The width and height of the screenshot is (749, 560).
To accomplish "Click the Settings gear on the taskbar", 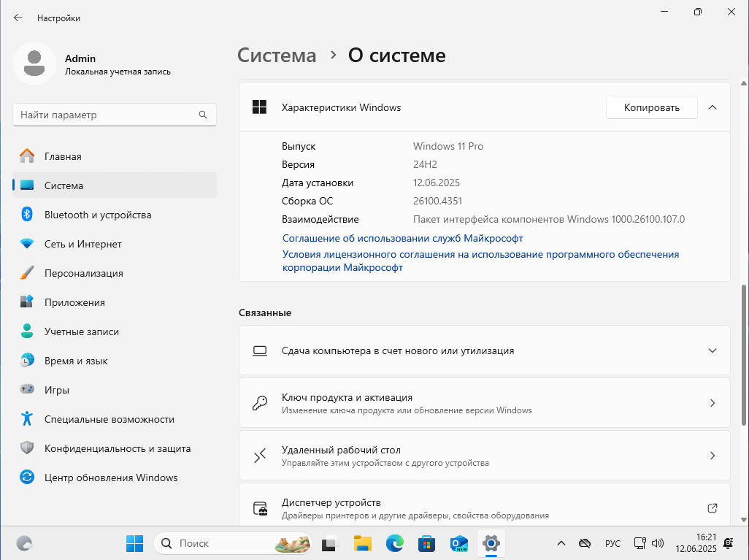I will [491, 543].
